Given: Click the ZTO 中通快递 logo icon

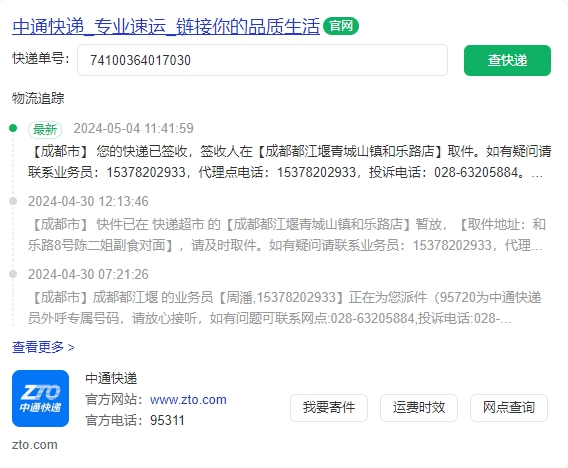Looking at the screenshot, I should click(40, 398).
